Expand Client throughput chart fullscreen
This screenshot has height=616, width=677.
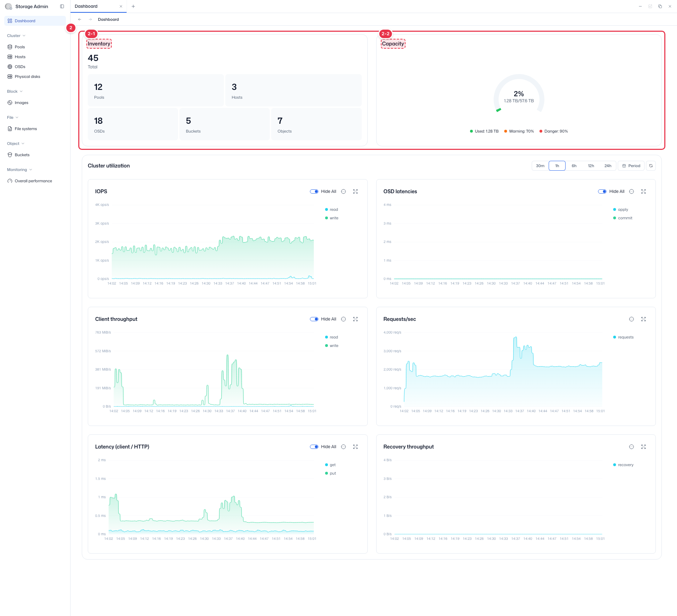pos(355,319)
